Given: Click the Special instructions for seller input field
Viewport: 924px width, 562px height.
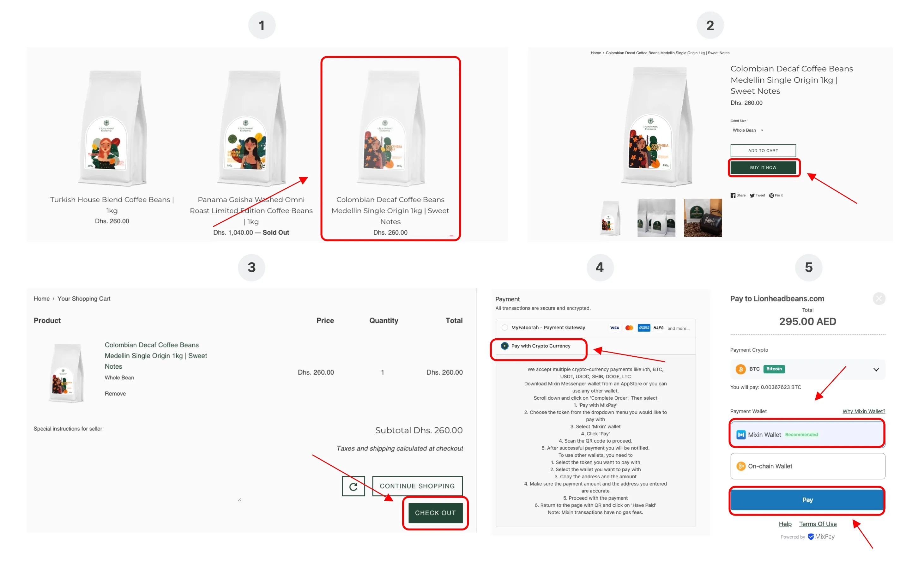Looking at the screenshot, I should click(x=135, y=468).
